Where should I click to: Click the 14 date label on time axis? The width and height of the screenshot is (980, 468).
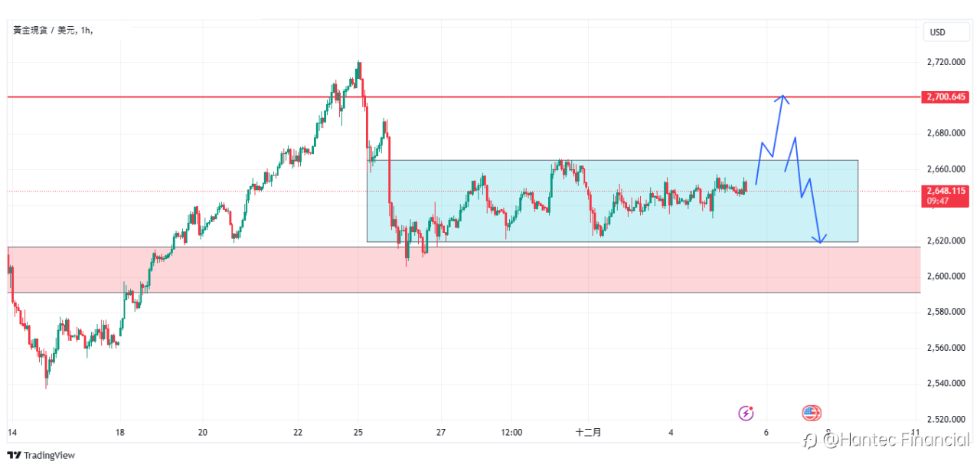coord(11,433)
